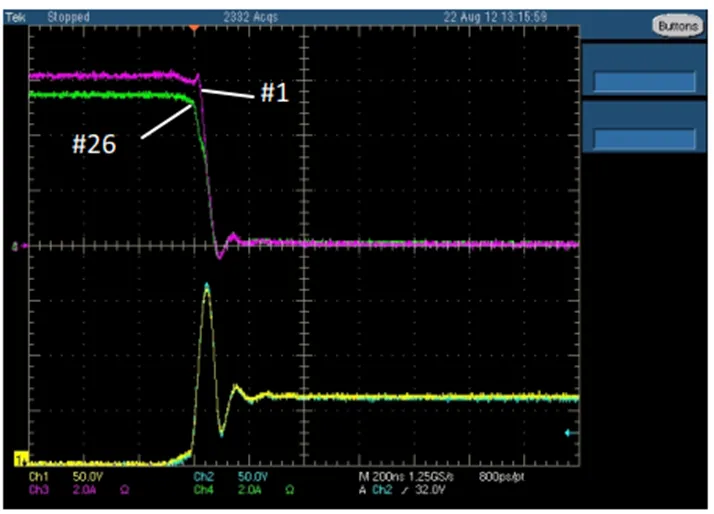This screenshot has height=514, width=714.
Task: Click the upper blank side-menu button
Action: [645, 81]
